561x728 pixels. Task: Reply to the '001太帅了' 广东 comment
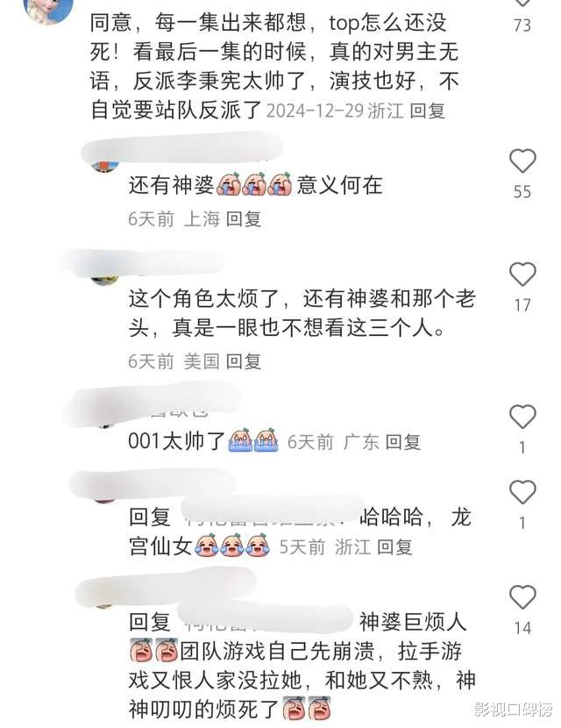pos(402,442)
